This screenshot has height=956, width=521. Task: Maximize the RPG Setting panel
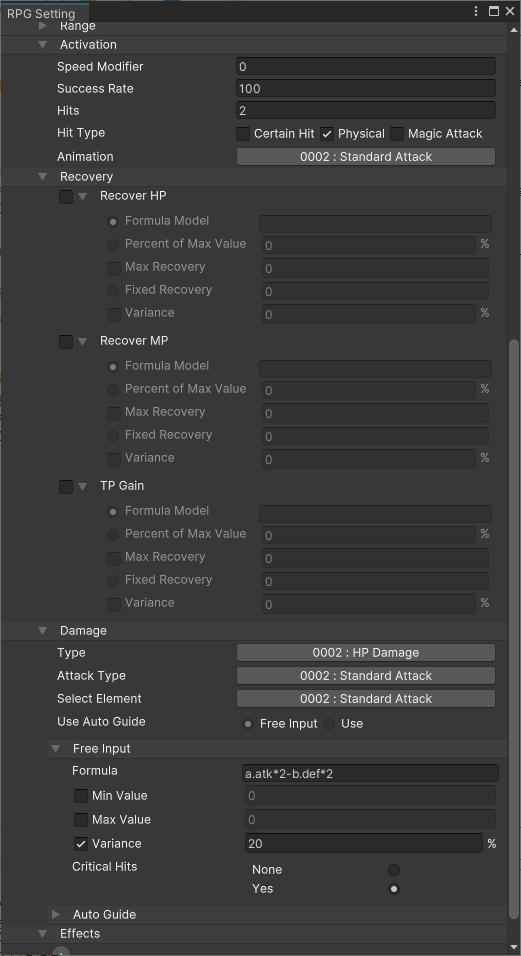click(x=494, y=12)
